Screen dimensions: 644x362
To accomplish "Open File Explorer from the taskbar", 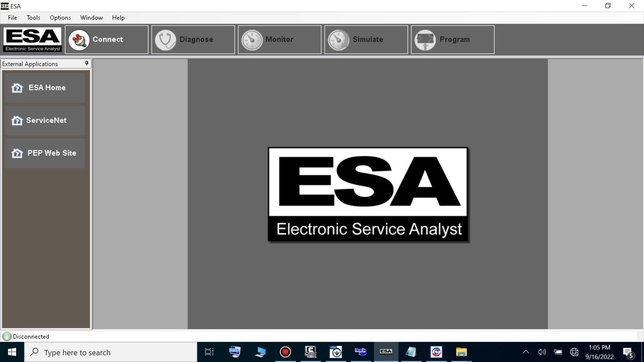I will (x=461, y=352).
